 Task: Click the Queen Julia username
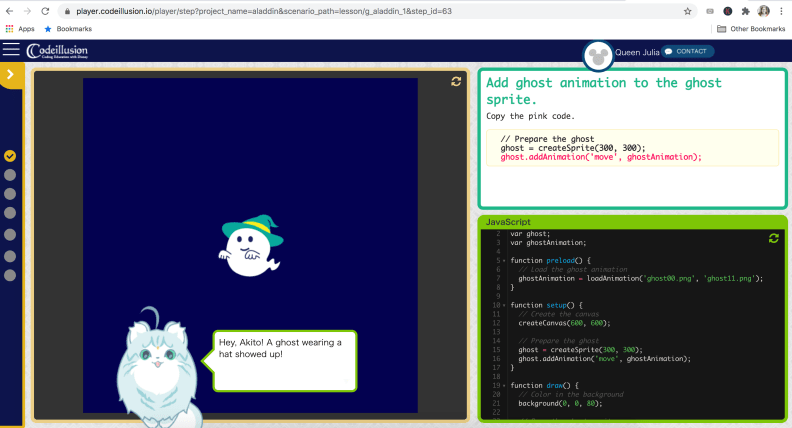[637, 52]
